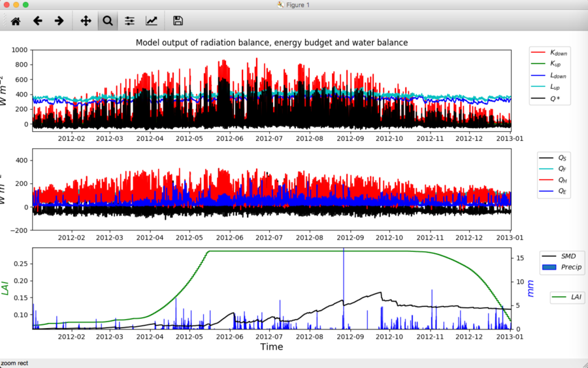
Task: Click the Ldown legend entry
Action: pos(549,76)
